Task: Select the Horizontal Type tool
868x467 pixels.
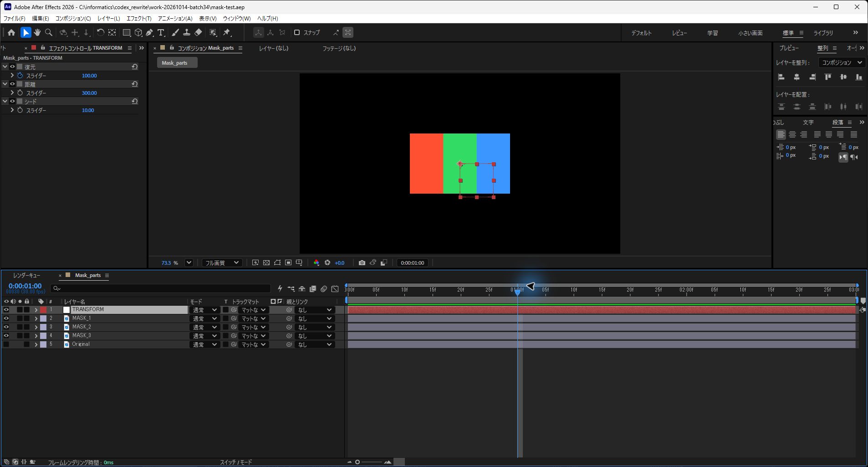Action: tap(161, 32)
